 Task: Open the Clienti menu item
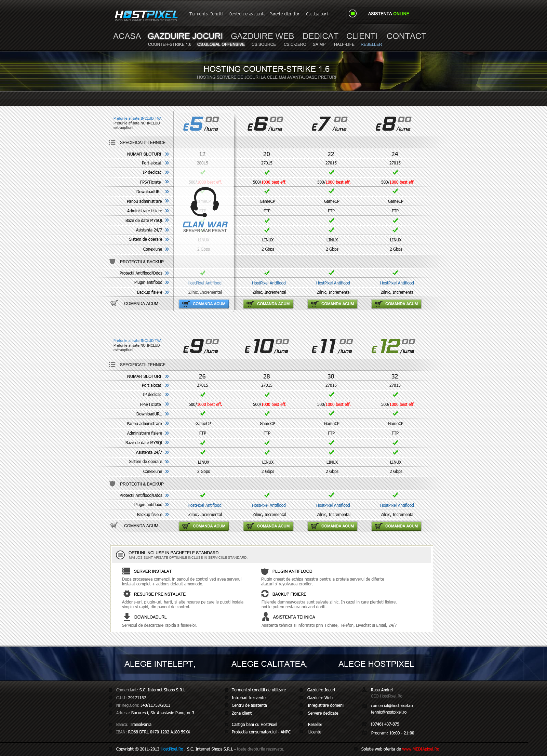(362, 36)
